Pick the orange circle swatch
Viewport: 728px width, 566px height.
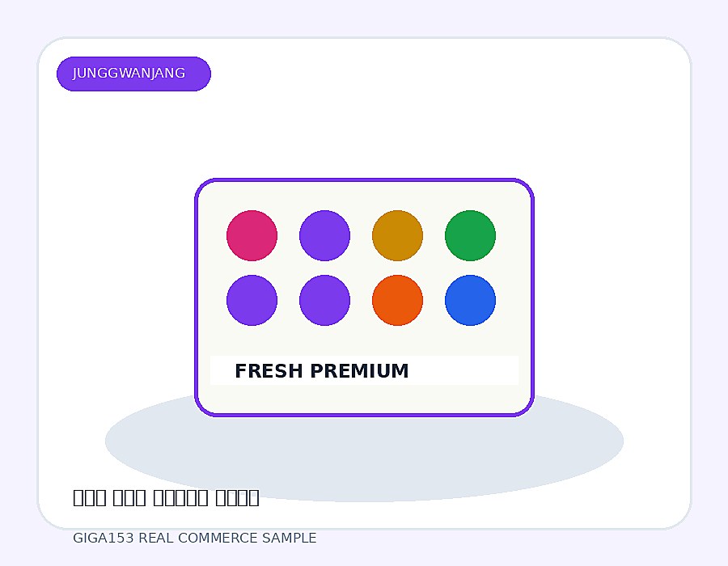[x=397, y=300]
